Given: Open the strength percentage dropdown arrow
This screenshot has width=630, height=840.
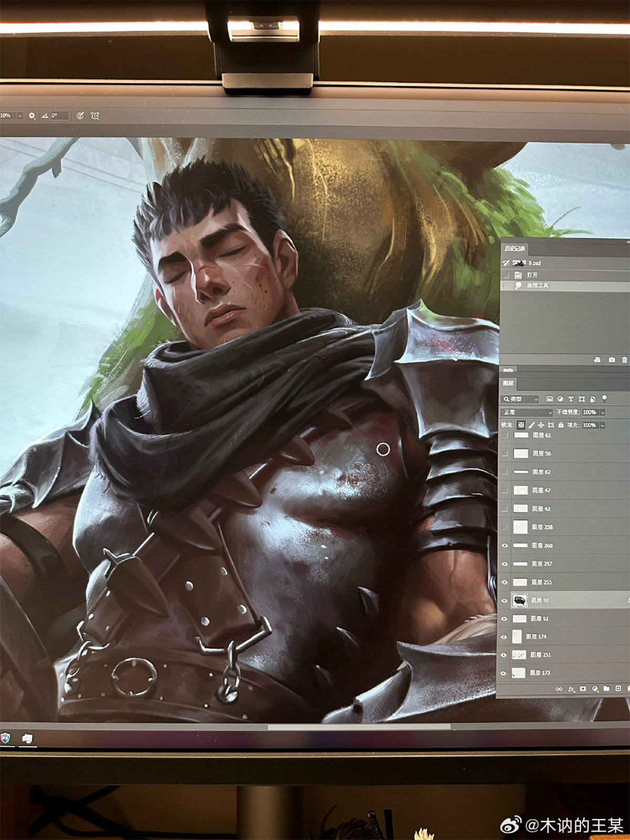Looking at the screenshot, I should [x=20, y=115].
